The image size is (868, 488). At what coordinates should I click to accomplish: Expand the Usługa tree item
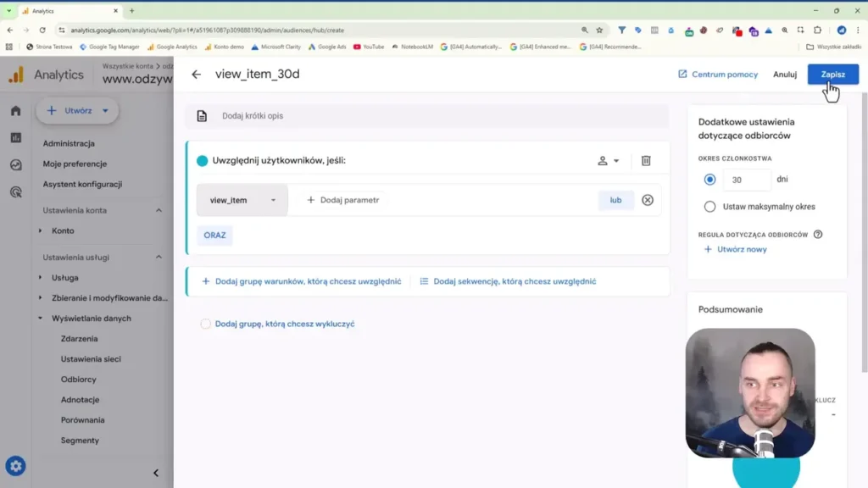41,278
